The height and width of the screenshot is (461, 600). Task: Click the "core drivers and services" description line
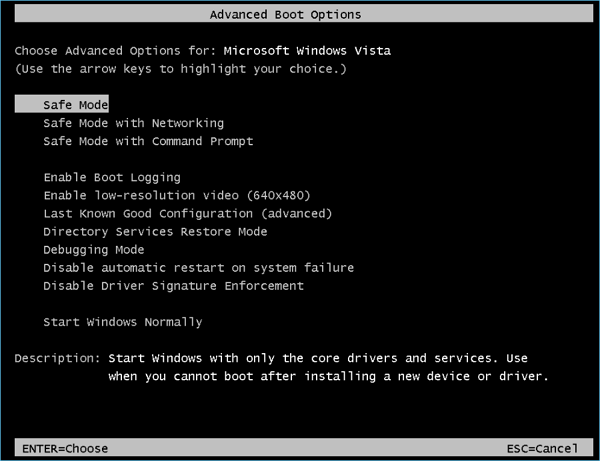317,358
